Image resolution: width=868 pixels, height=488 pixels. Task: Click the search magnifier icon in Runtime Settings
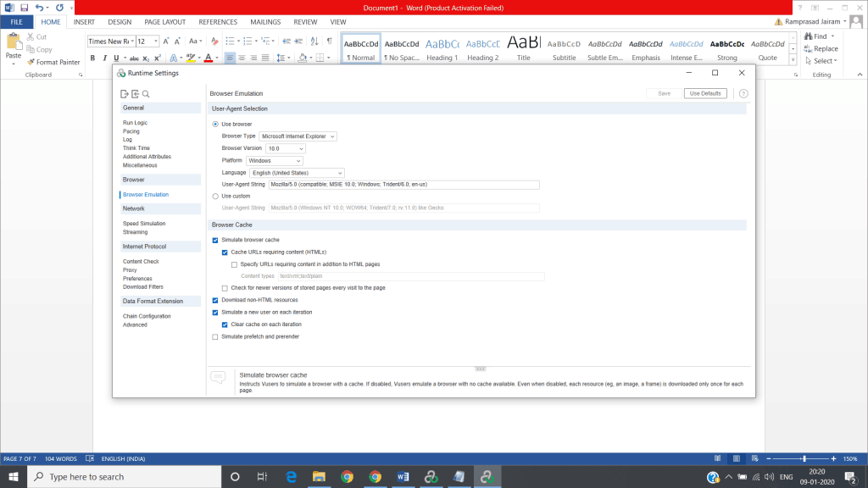tap(146, 94)
